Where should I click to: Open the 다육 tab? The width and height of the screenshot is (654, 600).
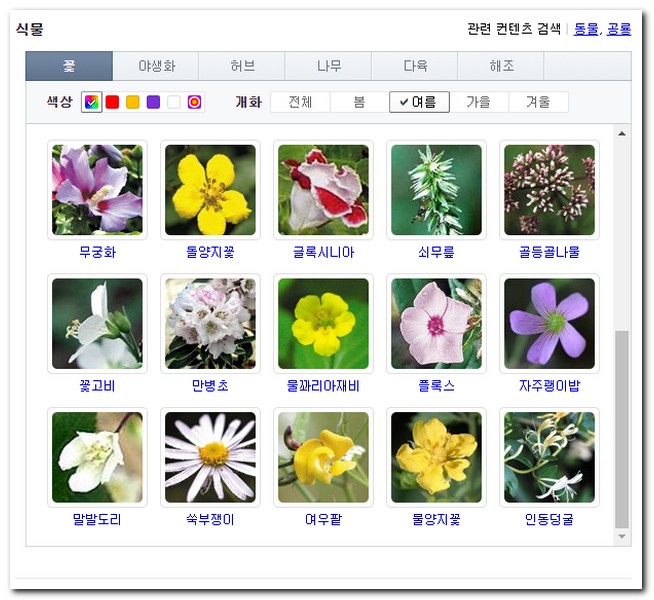(415, 66)
